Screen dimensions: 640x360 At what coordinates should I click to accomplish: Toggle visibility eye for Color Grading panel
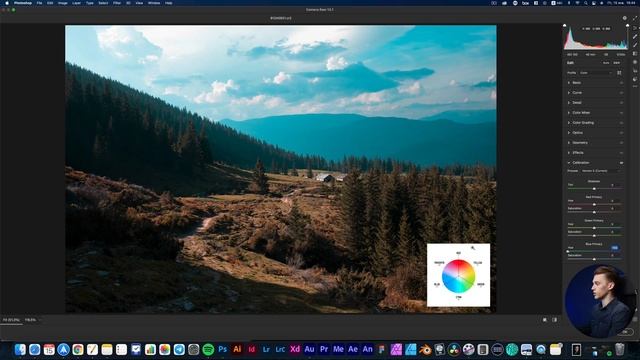[x=621, y=123]
